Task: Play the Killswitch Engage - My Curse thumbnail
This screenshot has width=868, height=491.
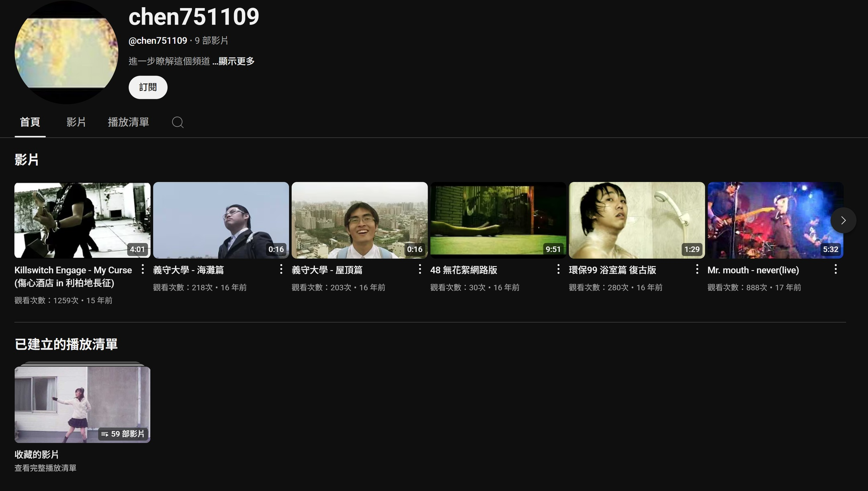Action: pos(82,220)
